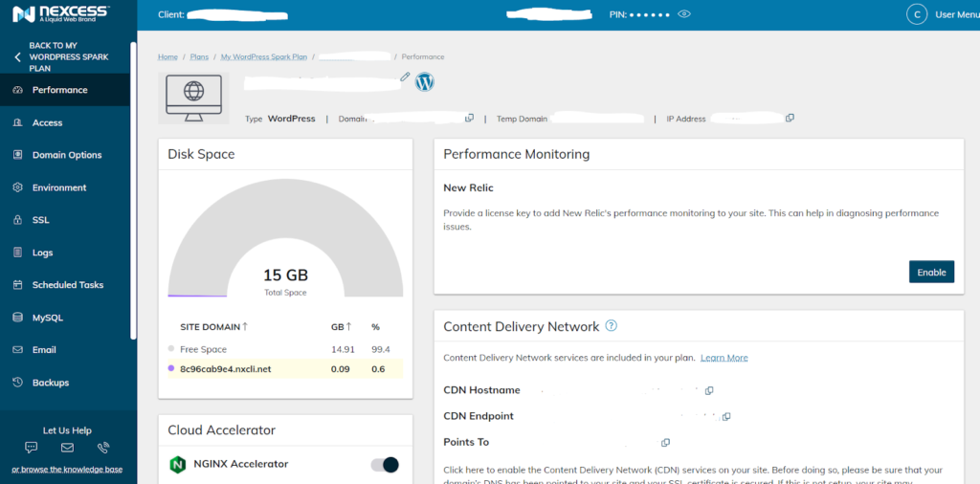
Task: Click the SSL padlock icon
Action: (x=17, y=220)
